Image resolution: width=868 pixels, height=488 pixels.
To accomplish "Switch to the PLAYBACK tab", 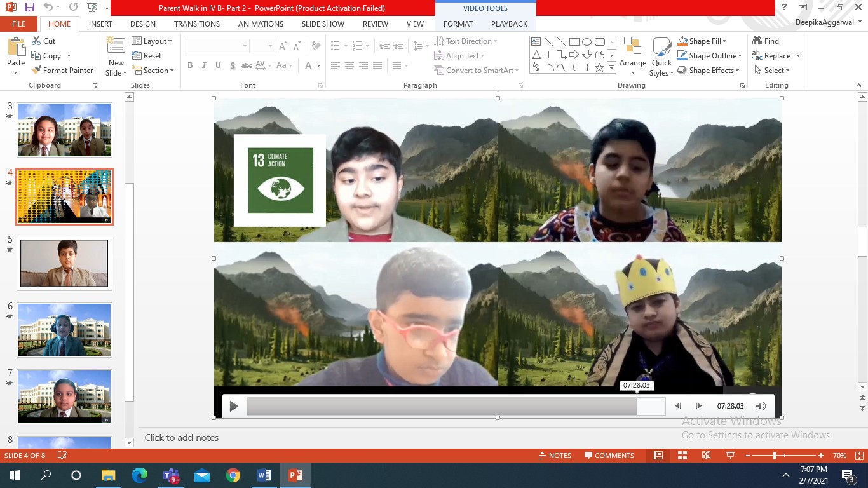I will (x=509, y=24).
